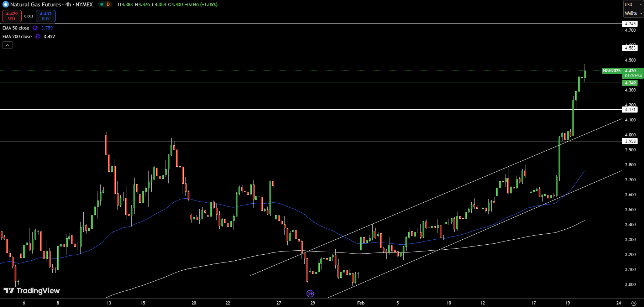Click the orange D data-delay badge
Screen dimensions: 644x307
pyautogui.click(x=108, y=5)
